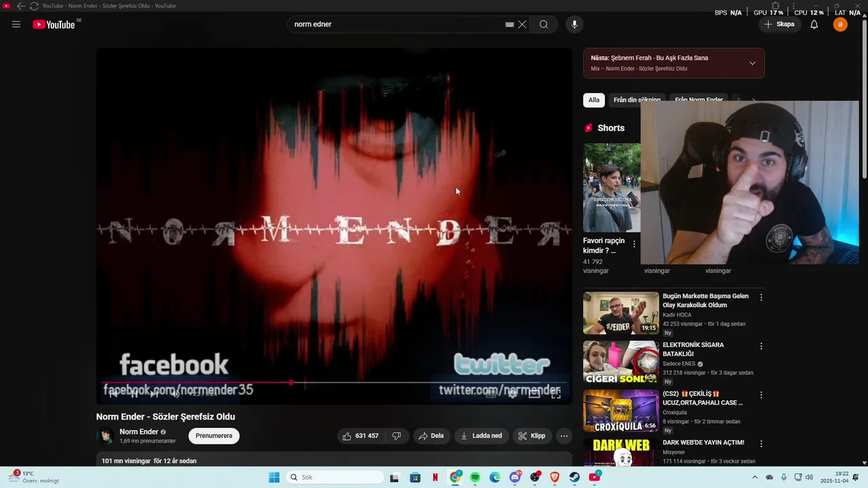Enter fullscreen in the video player
The width and height of the screenshot is (868, 488).
556,394
